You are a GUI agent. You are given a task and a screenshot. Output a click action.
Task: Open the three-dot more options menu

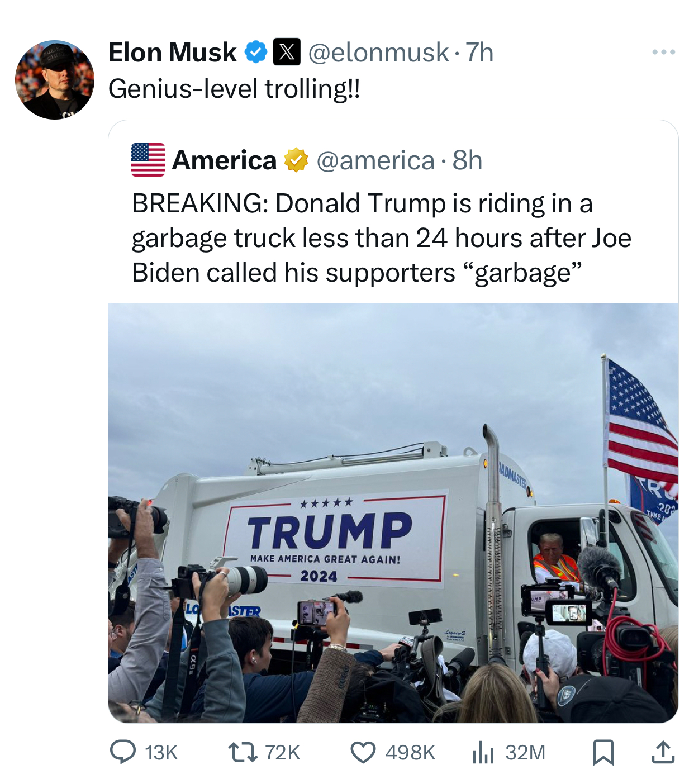coord(663,52)
